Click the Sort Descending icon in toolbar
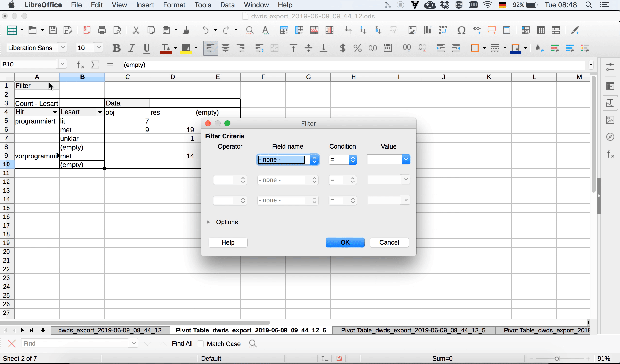 378,30
